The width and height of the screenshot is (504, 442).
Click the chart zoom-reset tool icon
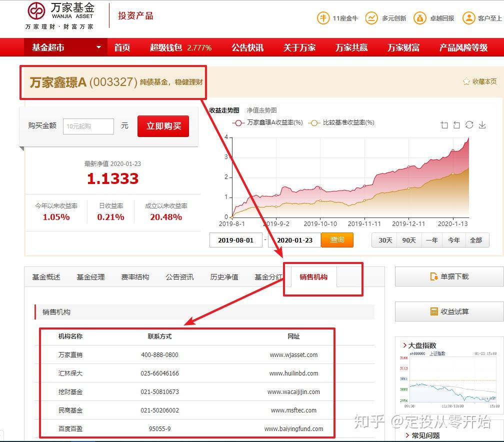point(457,125)
